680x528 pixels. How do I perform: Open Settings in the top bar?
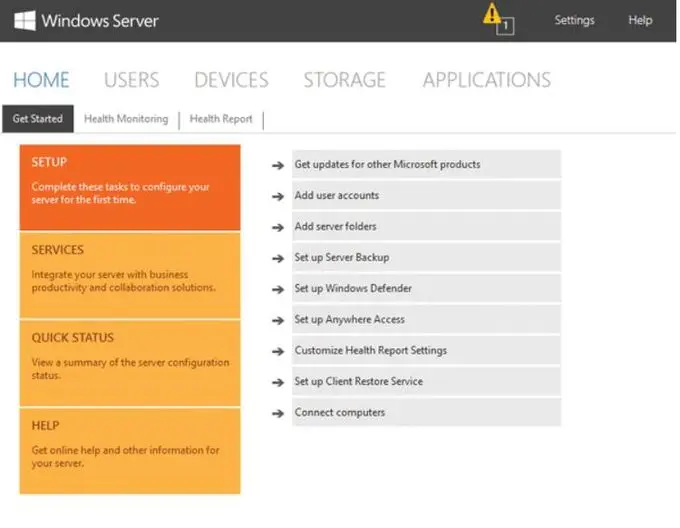pos(575,20)
